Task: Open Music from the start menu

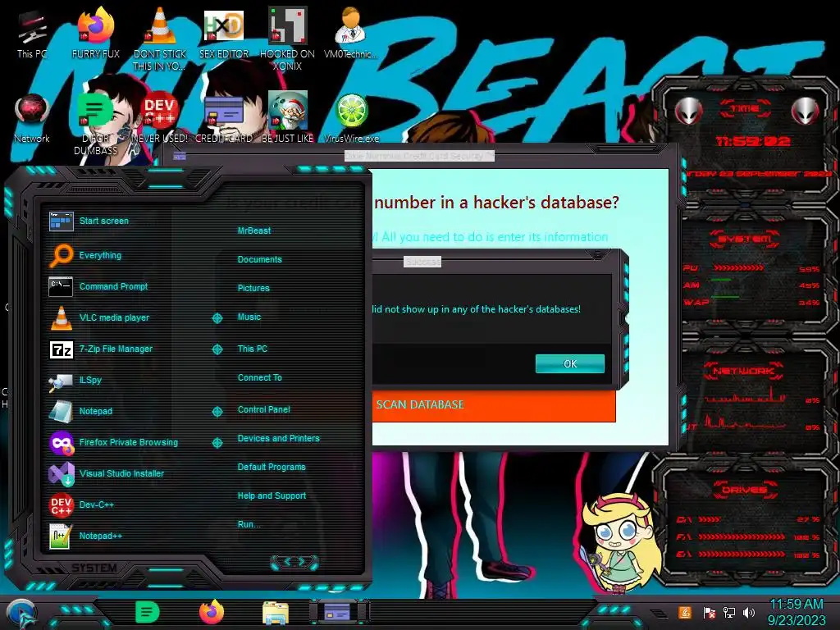Action: pyautogui.click(x=249, y=317)
